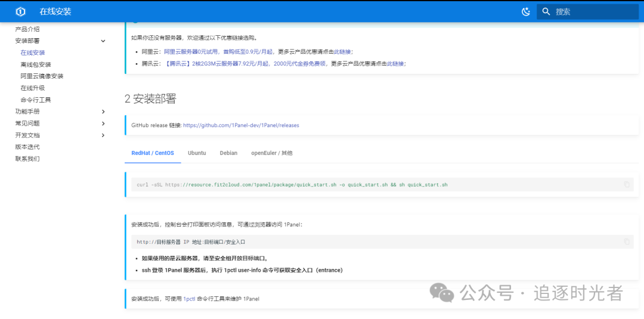Screen dimensions: 644x319
Task: Expand the 常见问题 sidebar section
Action: [x=103, y=123]
